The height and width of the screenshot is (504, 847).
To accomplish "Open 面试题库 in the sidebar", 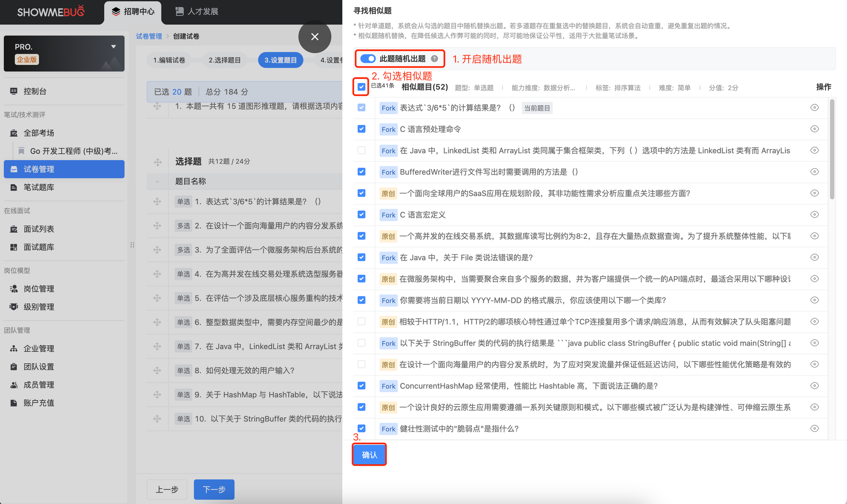I will coord(64,247).
